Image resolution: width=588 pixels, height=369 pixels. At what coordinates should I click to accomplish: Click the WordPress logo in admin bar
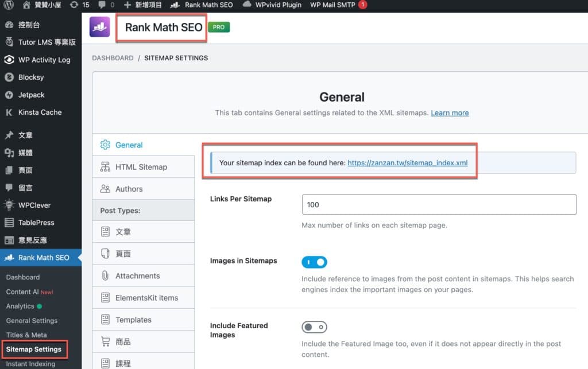pos(8,5)
